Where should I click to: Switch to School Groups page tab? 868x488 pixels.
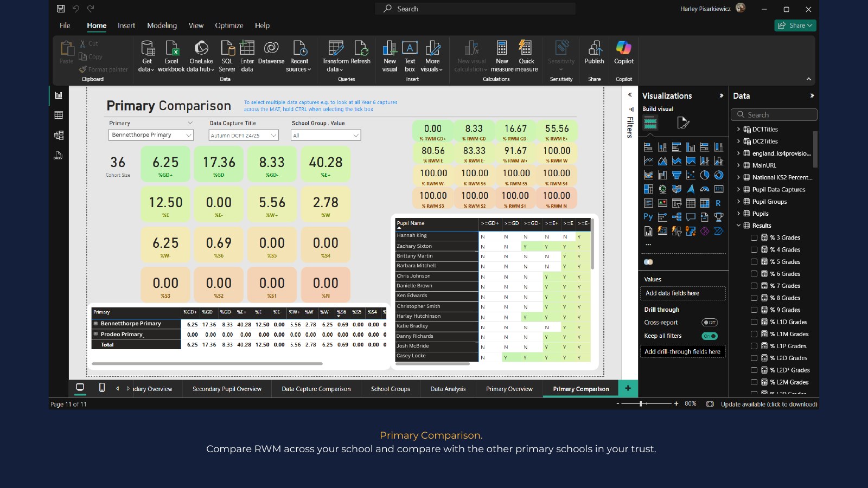click(x=391, y=389)
